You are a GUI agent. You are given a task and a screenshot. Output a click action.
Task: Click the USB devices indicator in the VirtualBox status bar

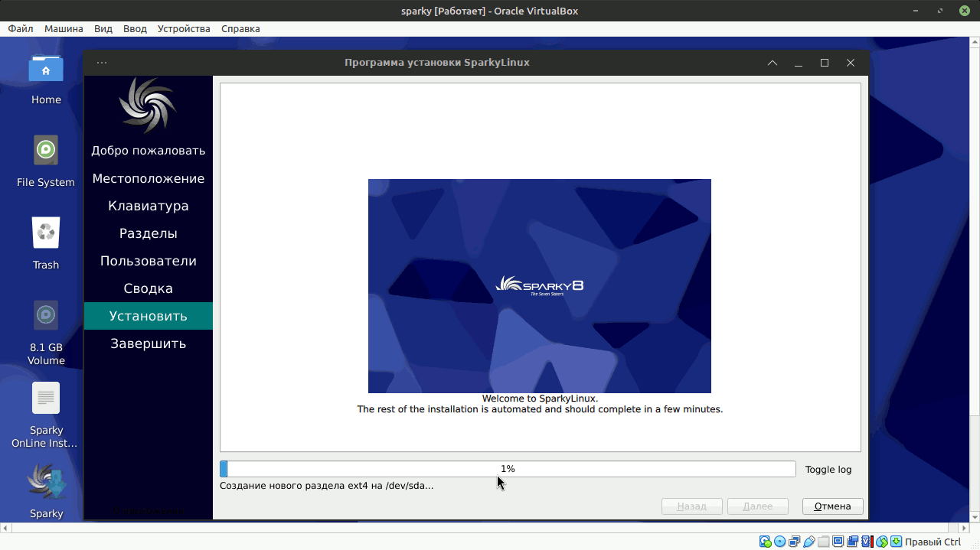tap(809, 542)
